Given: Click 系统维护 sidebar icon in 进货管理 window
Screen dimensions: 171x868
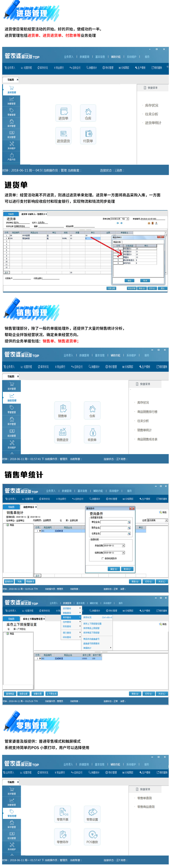Looking at the screenshot, I should 11,146.
